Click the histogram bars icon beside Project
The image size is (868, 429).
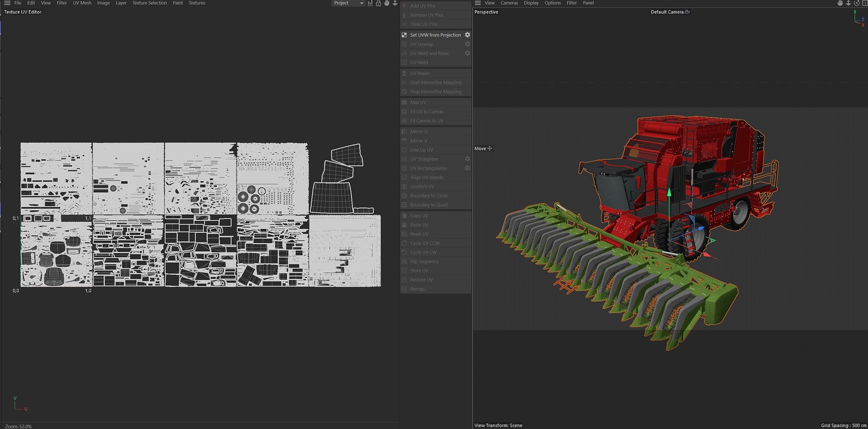[370, 3]
